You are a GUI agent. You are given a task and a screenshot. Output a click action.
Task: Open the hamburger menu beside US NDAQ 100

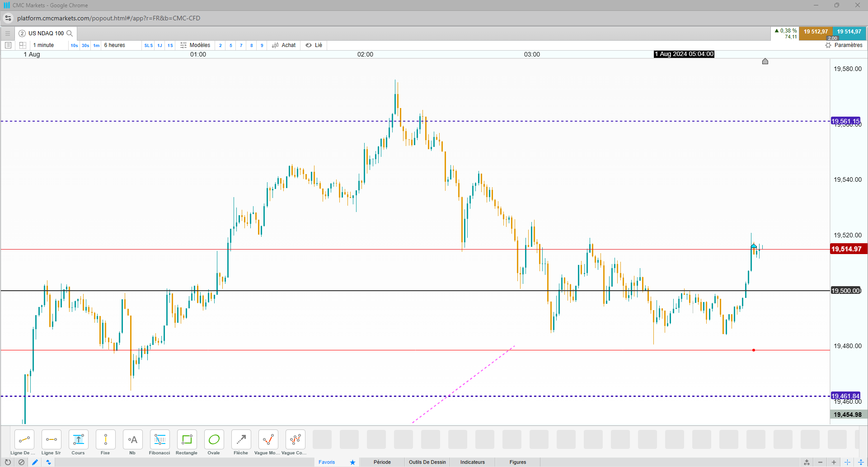(8, 33)
